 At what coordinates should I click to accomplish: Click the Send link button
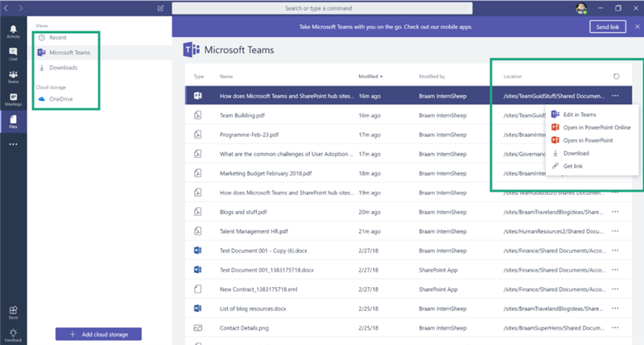[608, 27]
